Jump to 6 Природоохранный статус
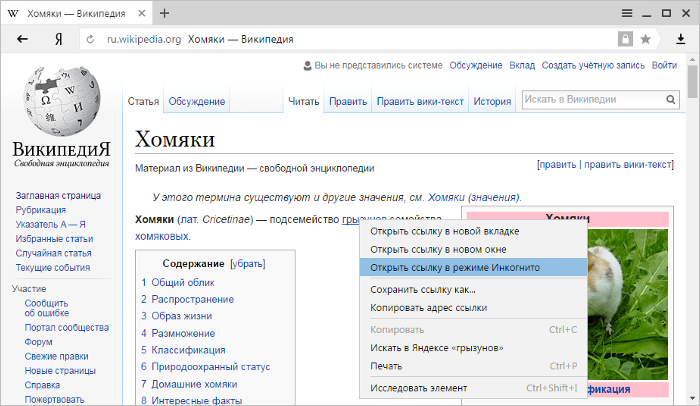This screenshot has height=406, width=700. pyautogui.click(x=205, y=367)
